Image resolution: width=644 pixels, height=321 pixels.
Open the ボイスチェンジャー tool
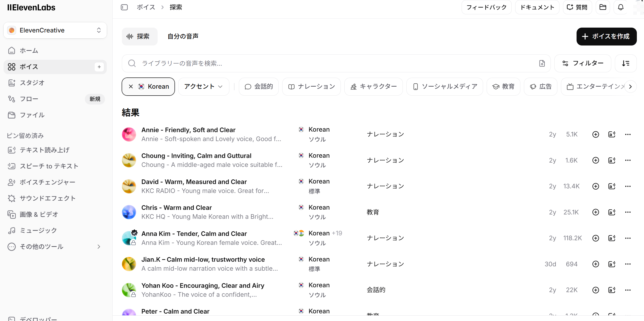tap(47, 182)
